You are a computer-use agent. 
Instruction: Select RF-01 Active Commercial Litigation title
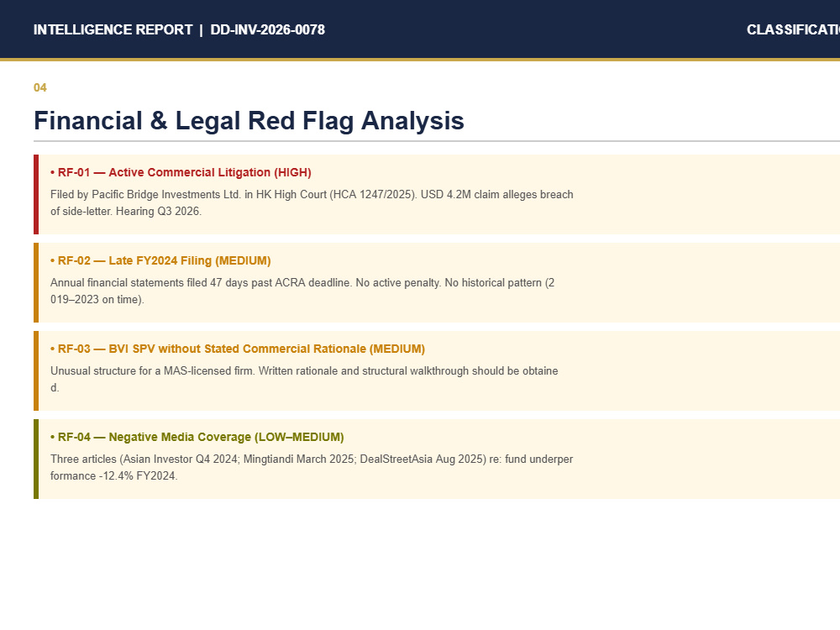point(181,172)
